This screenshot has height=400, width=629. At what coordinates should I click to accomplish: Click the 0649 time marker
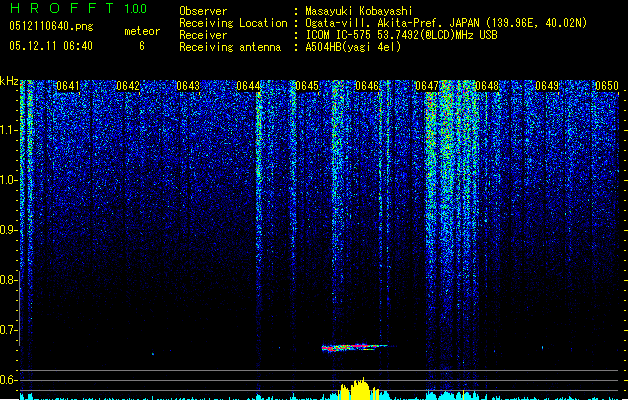[547, 86]
